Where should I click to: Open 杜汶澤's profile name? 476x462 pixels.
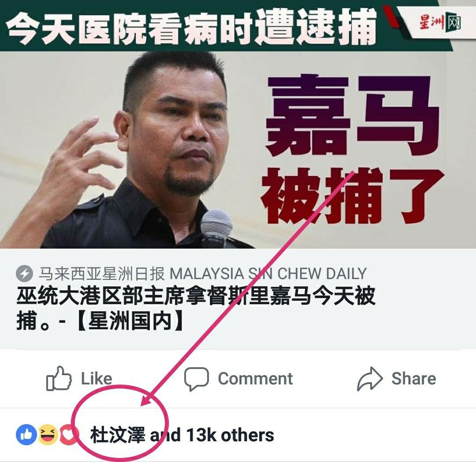pos(118,435)
